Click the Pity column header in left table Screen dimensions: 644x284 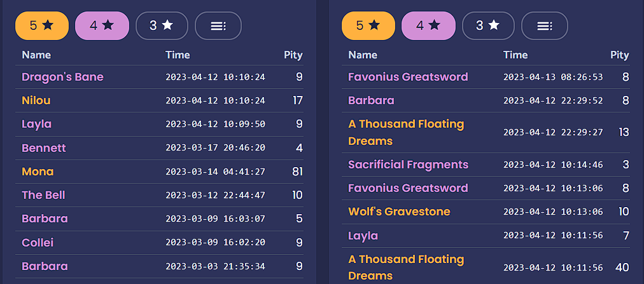(x=293, y=55)
